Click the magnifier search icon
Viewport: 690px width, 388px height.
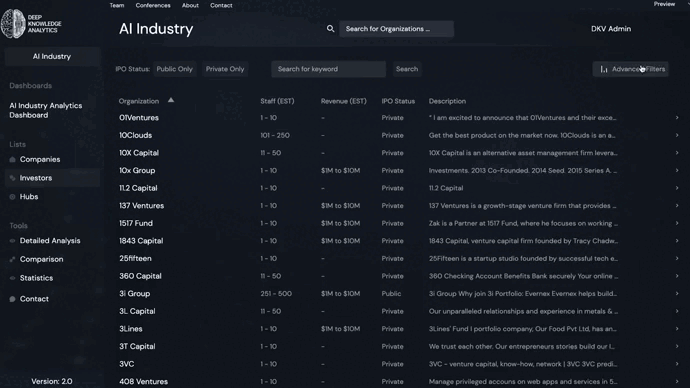coord(330,29)
